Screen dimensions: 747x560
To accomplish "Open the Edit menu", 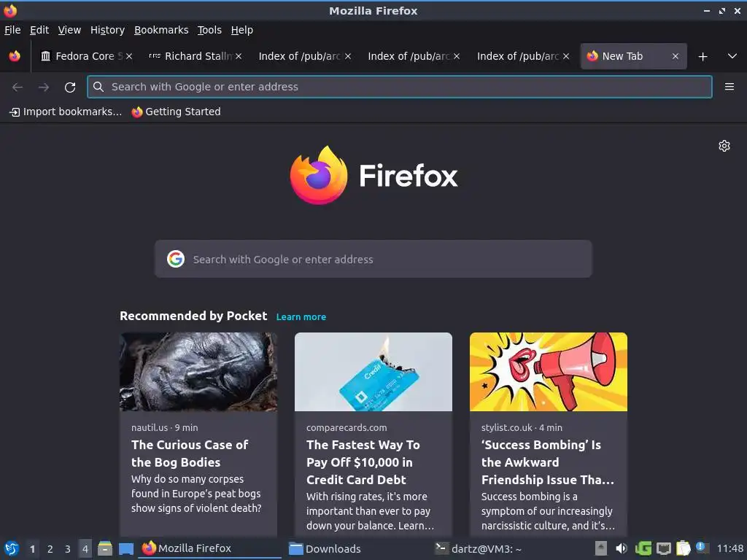I will [39, 30].
